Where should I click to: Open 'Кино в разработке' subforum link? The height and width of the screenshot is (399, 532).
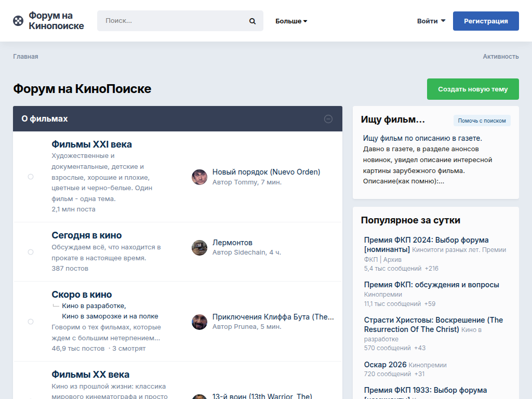tap(93, 305)
